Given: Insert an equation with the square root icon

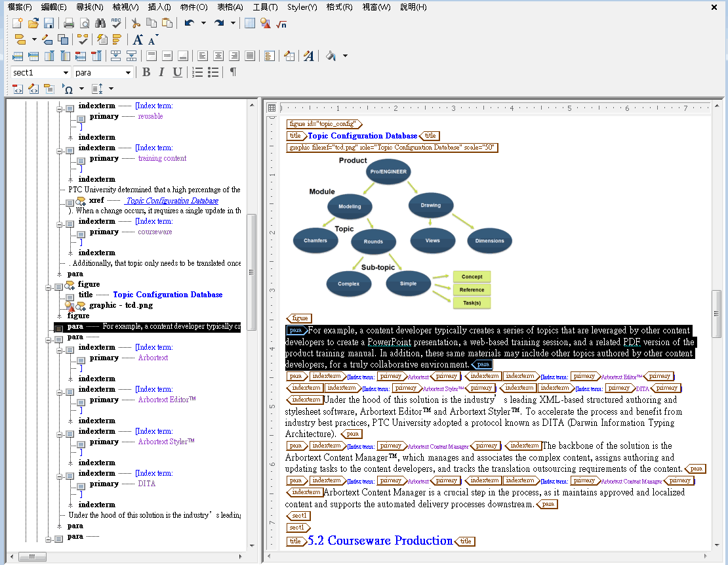Looking at the screenshot, I should click(281, 23).
